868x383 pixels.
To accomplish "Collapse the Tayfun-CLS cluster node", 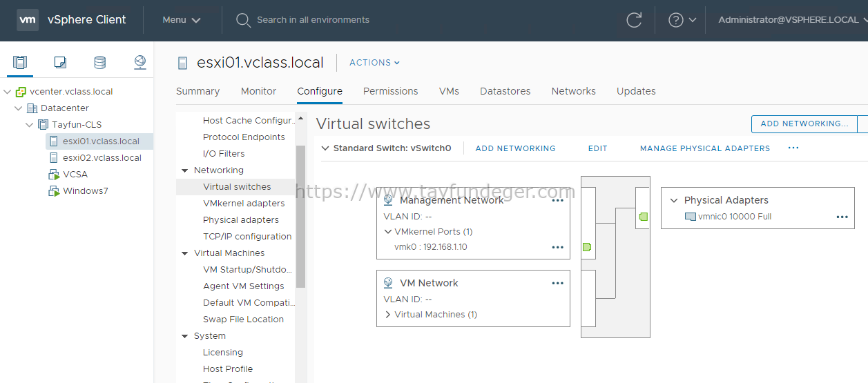I will pos(30,125).
